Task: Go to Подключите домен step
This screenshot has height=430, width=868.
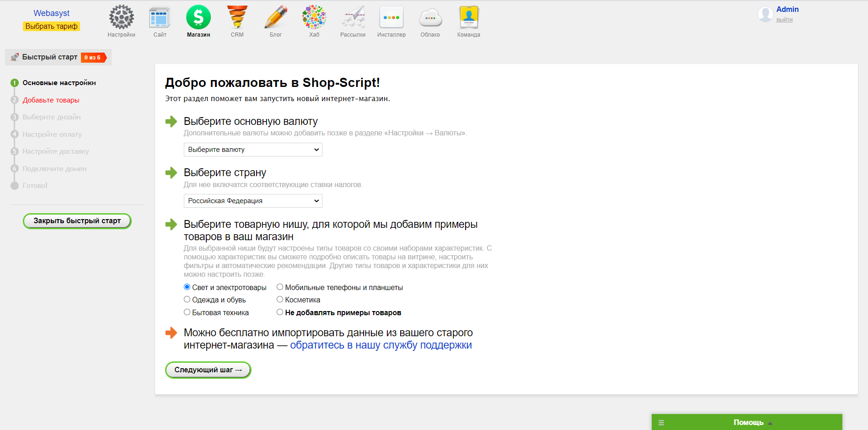Action: tap(54, 168)
